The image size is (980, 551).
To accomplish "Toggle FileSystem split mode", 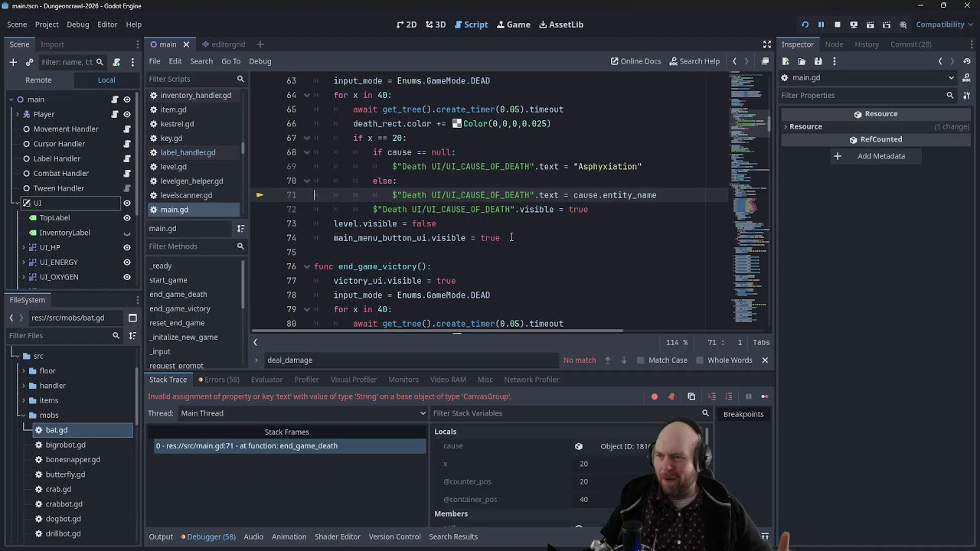I will [132, 318].
